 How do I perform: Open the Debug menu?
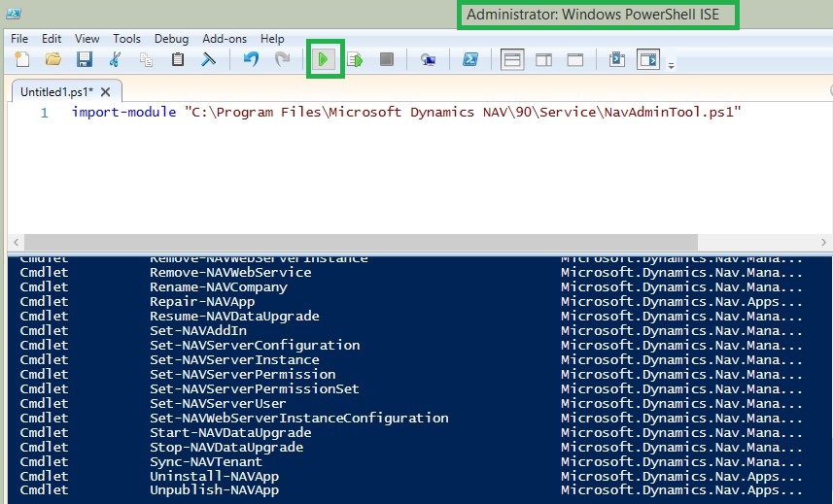click(x=172, y=39)
